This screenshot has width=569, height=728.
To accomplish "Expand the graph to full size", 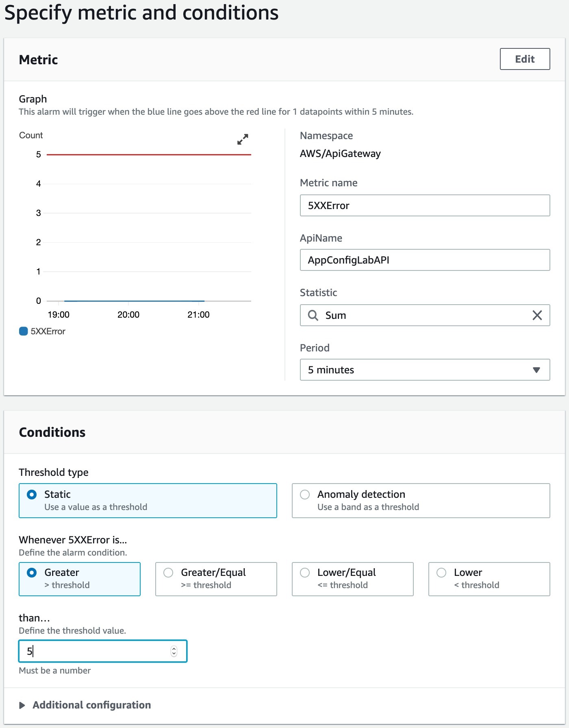I will click(x=243, y=139).
